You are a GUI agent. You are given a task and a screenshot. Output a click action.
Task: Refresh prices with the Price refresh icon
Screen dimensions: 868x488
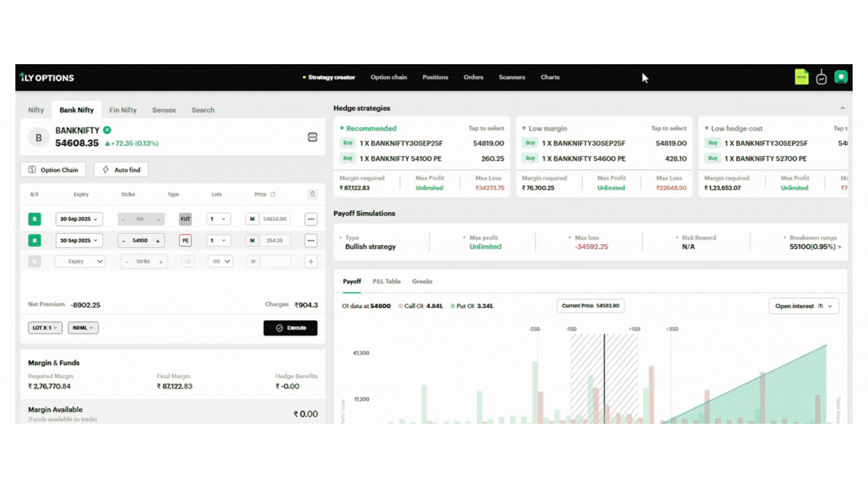[x=273, y=194]
